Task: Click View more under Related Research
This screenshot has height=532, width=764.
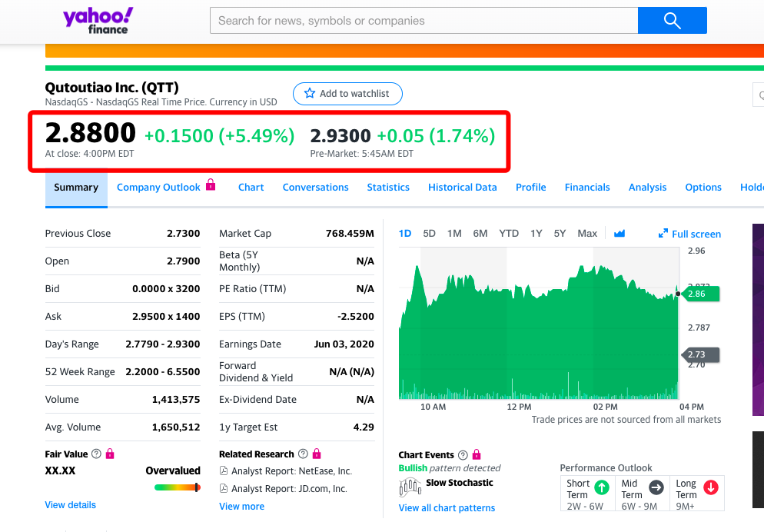Action: click(x=241, y=507)
